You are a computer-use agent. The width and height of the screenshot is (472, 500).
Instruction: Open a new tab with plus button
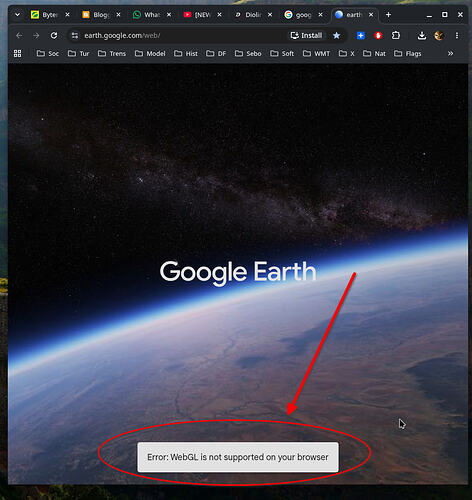pyautogui.click(x=388, y=15)
